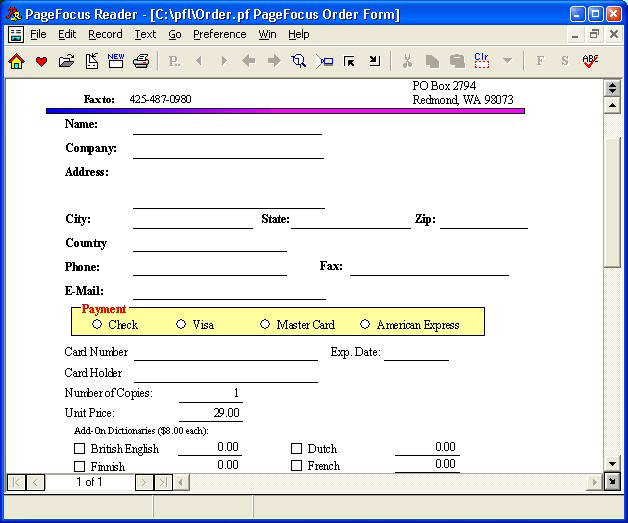Open the Go menu
The width and height of the screenshot is (628, 523).
click(175, 34)
